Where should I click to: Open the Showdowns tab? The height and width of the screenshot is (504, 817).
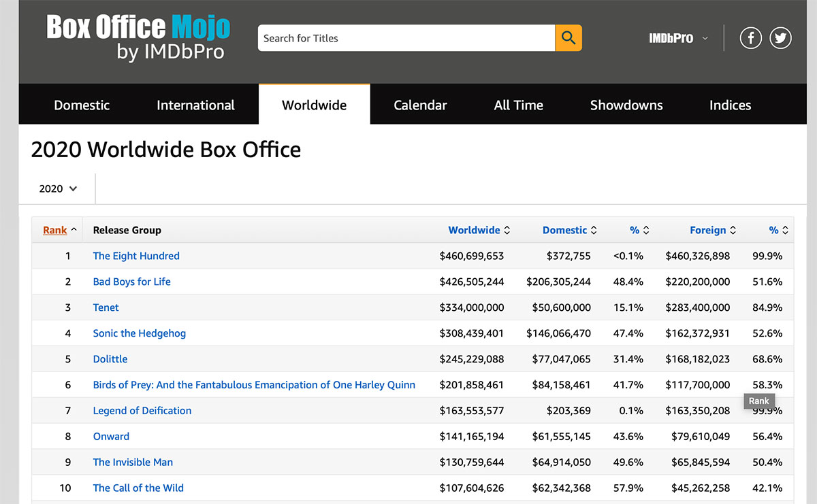pyautogui.click(x=626, y=105)
